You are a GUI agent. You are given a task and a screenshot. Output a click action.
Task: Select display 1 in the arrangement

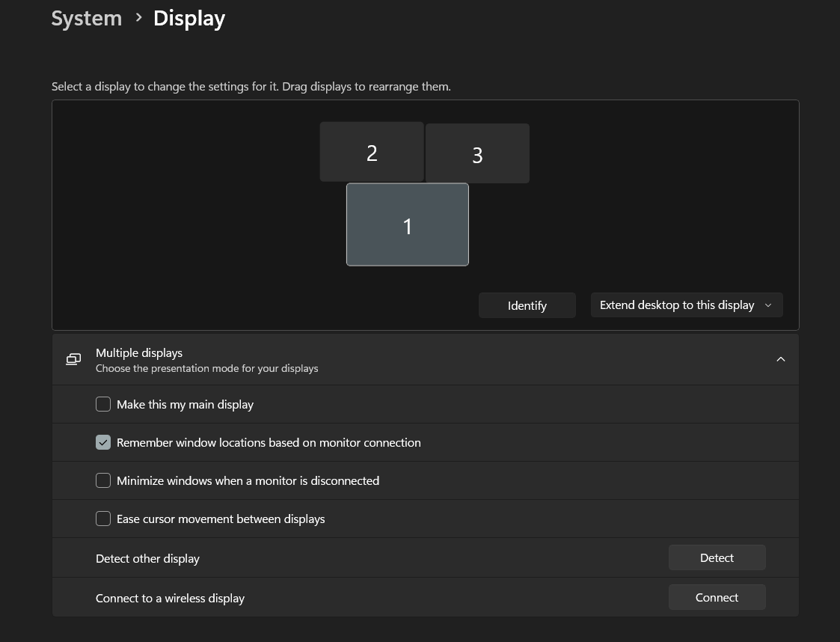tap(407, 224)
